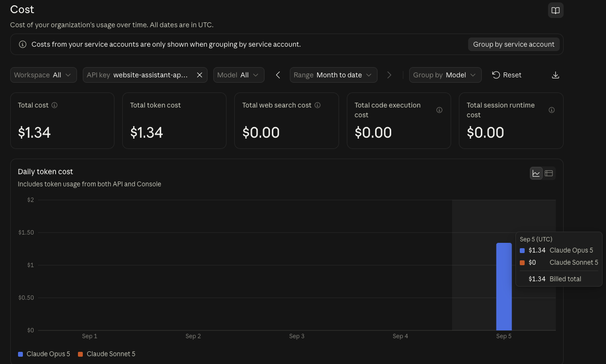Click info icon next to Total cost
This screenshot has height=364, width=606.
pos(55,105)
